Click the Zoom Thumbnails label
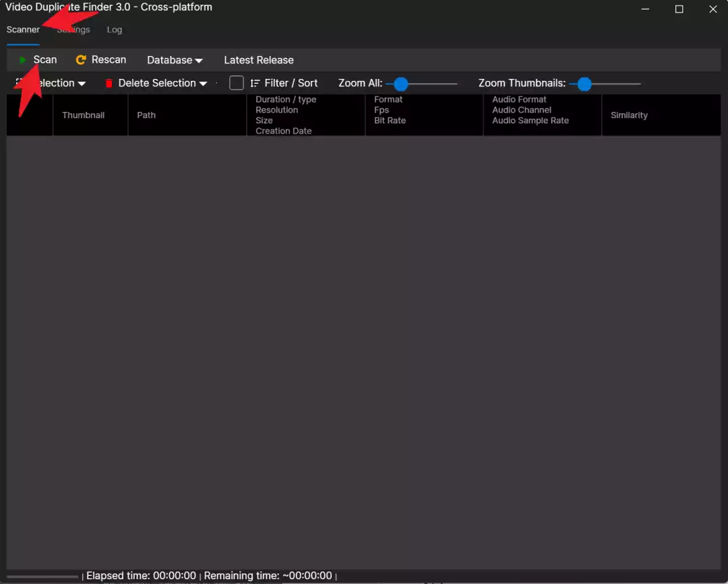 [522, 83]
